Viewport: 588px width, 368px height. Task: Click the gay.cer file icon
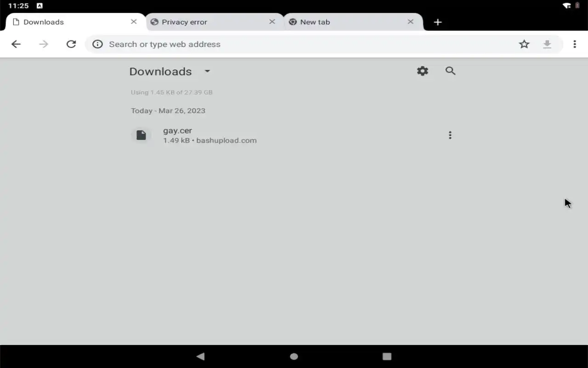click(x=141, y=135)
